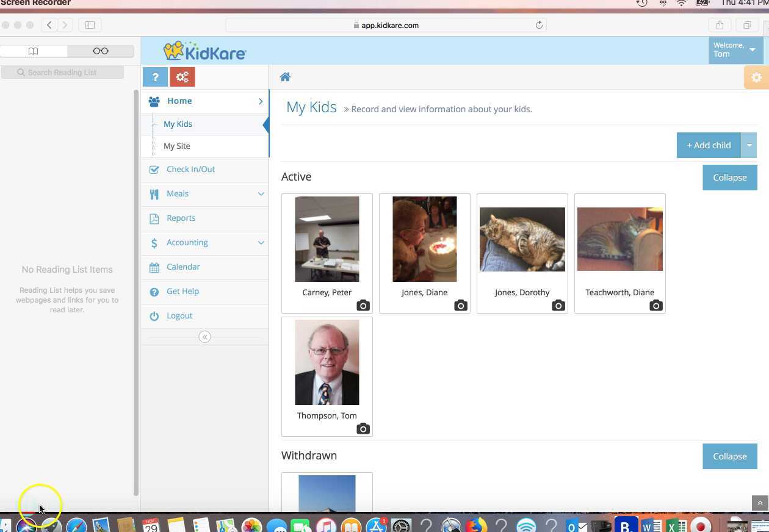This screenshot has width=769, height=532.
Task: Open the orange gear settings tab
Action: point(756,77)
